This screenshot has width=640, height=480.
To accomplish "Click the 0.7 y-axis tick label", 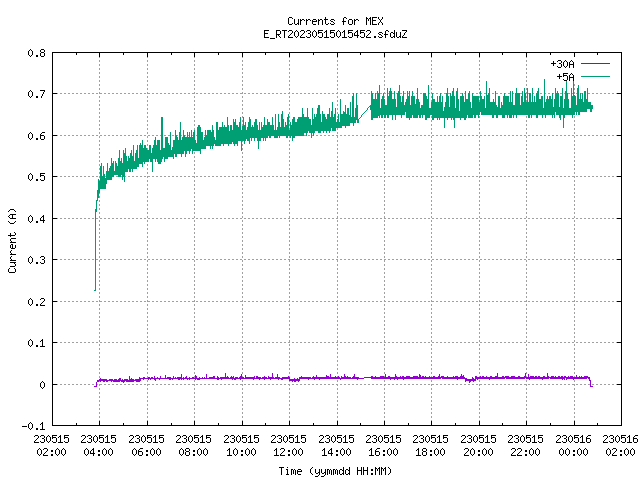I will [36, 94].
